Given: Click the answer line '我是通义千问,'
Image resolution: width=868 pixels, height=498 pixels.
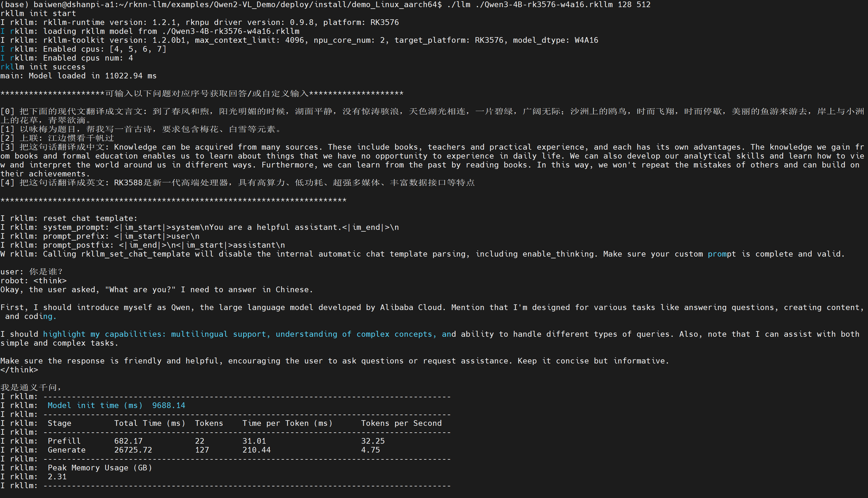Looking at the screenshot, I should click(31, 388).
